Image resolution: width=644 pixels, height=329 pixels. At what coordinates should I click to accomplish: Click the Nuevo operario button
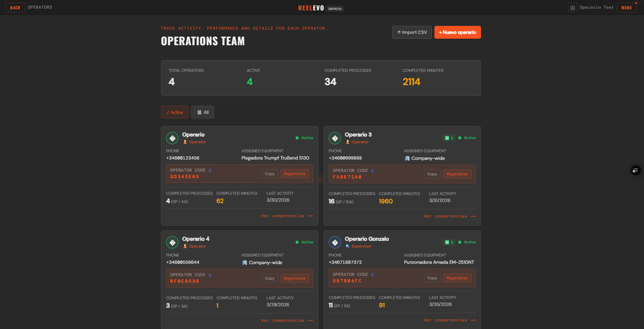click(x=458, y=32)
